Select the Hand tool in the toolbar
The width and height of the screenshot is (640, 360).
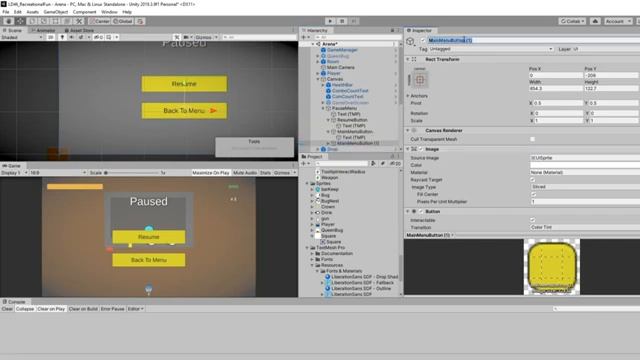click(8, 21)
